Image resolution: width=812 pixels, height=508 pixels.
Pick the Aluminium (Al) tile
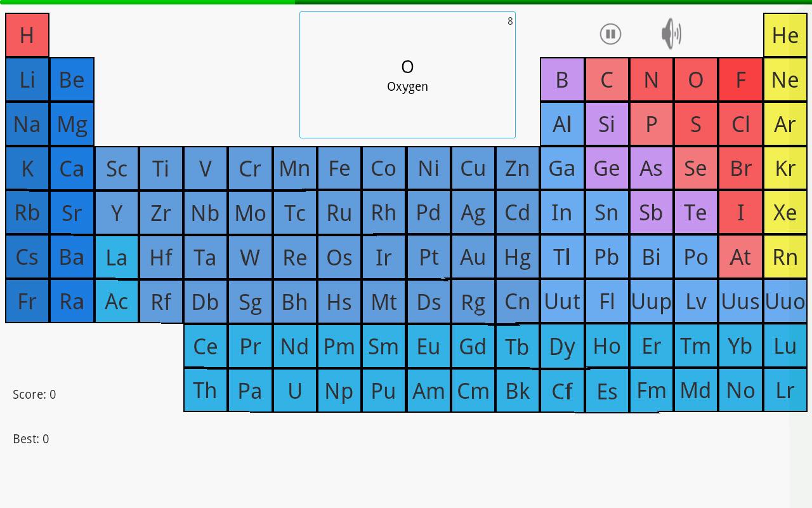562,124
